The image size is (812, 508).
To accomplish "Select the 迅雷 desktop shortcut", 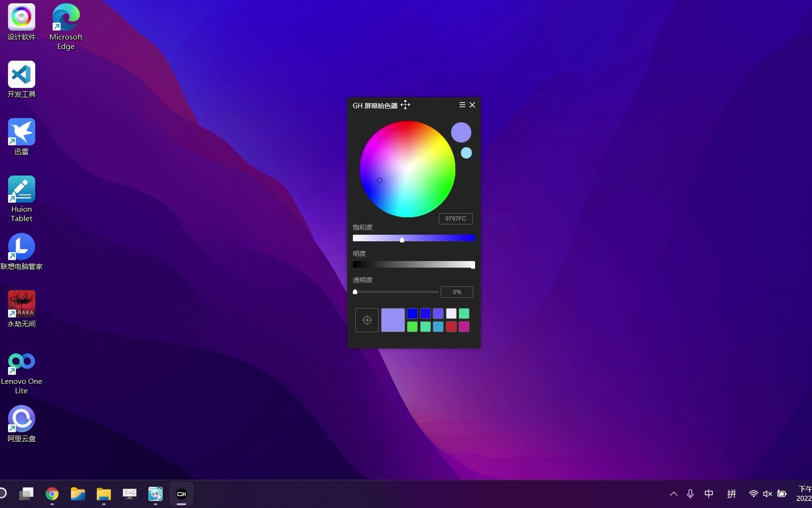I will click(x=22, y=137).
